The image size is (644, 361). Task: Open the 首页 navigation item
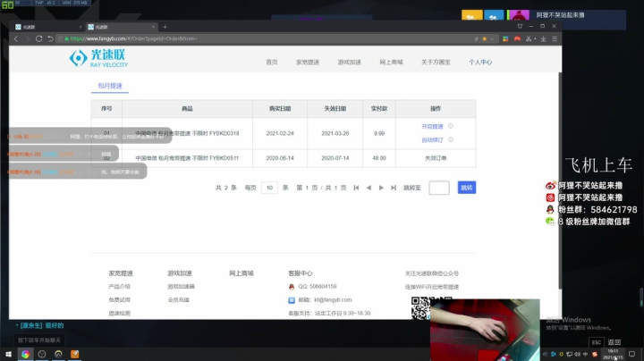[x=272, y=63]
